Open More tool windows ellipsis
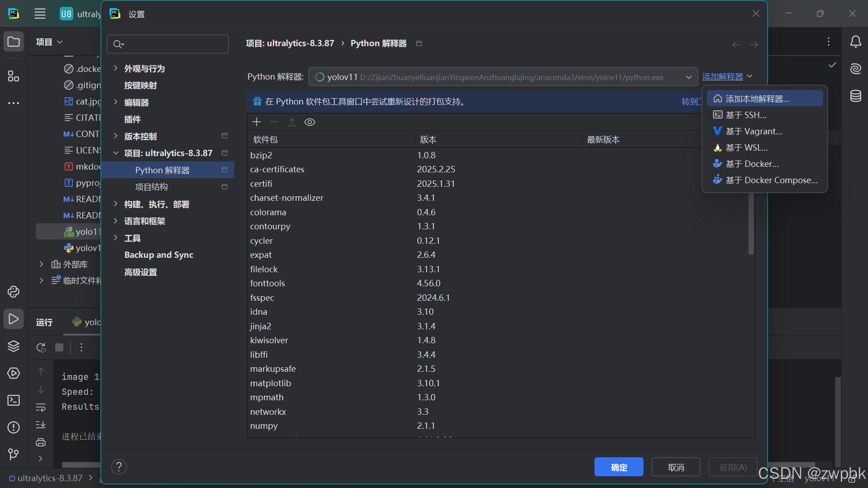The image size is (868, 488). tap(14, 103)
